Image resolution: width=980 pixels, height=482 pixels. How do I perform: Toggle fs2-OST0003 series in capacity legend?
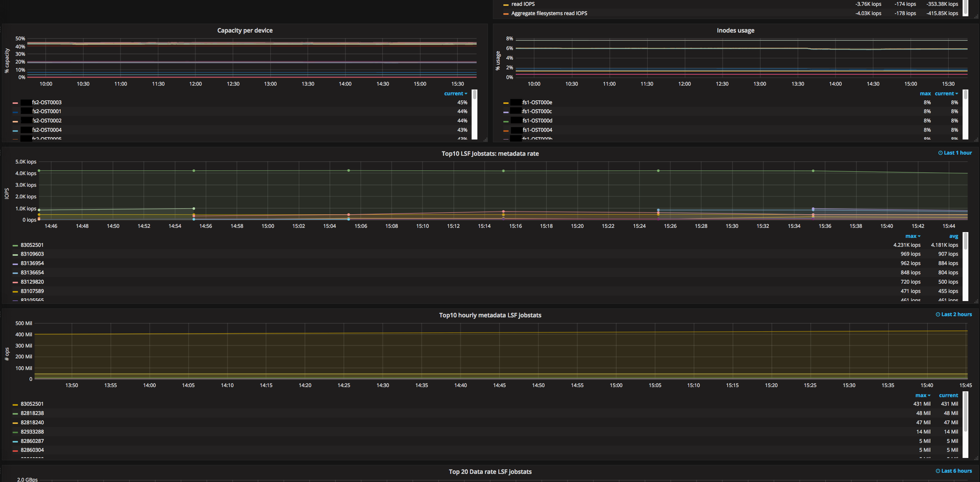47,103
